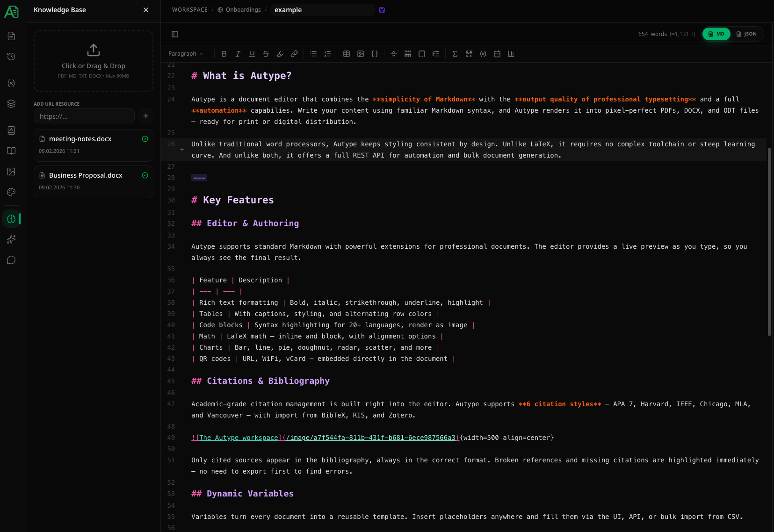The image size is (774, 532).
Task: Toggle bold formatting
Action: click(x=224, y=54)
